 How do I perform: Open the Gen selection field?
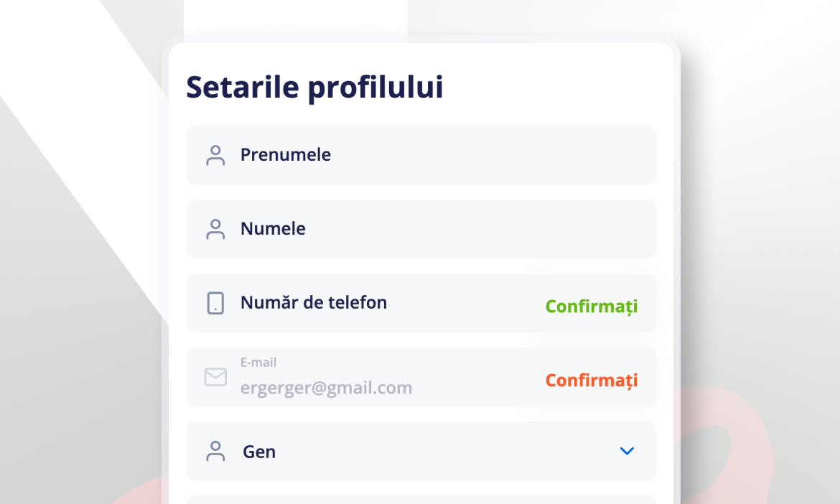coord(421,451)
